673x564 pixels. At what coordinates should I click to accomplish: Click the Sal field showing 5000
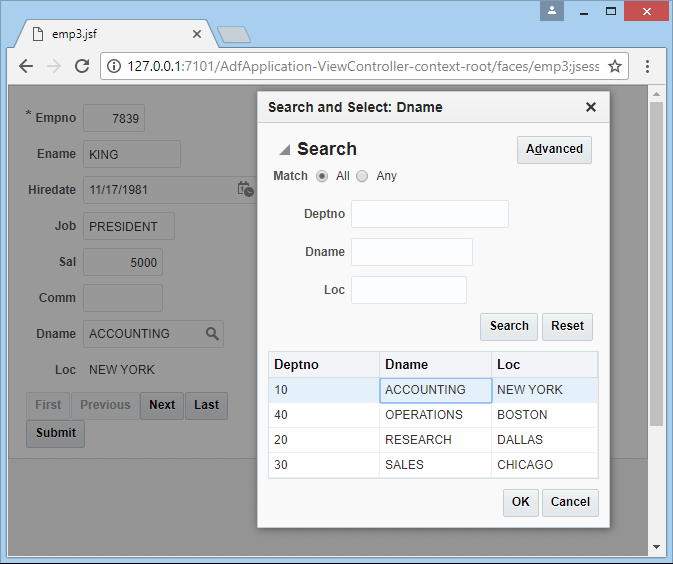(123, 262)
